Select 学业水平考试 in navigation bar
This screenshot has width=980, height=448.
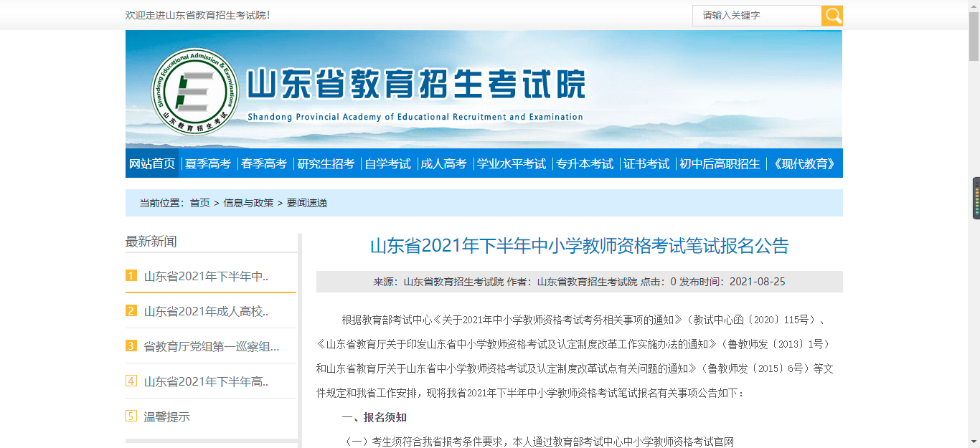coord(512,163)
